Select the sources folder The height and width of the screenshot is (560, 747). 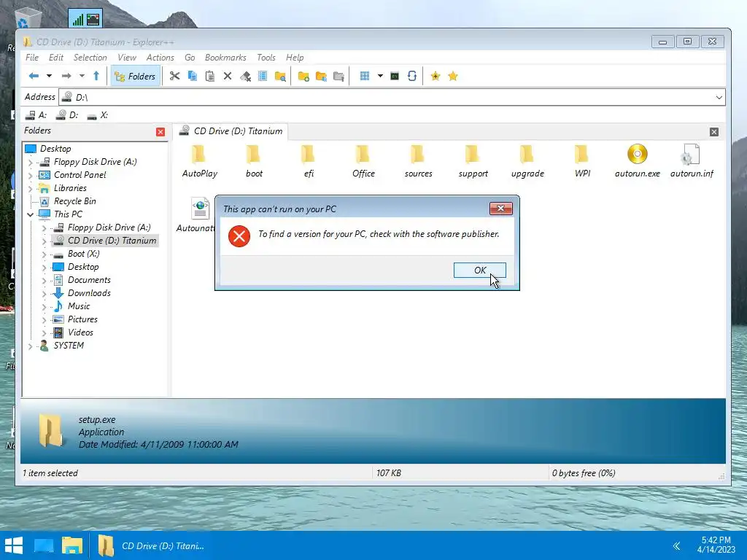(x=418, y=161)
